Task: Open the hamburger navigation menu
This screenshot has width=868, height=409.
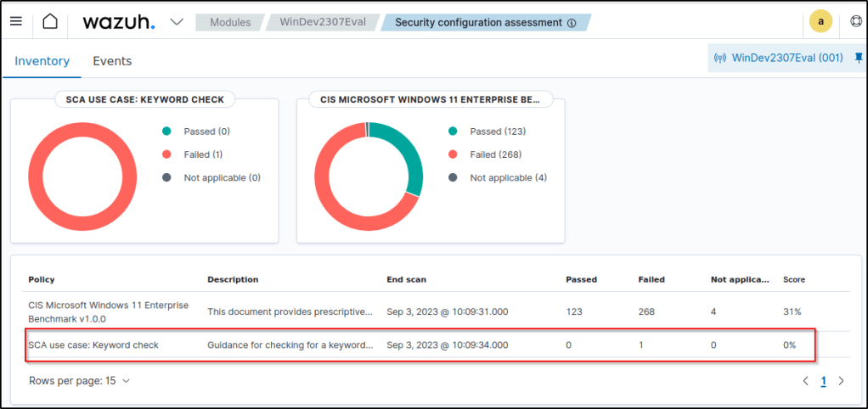Action: coord(15,21)
